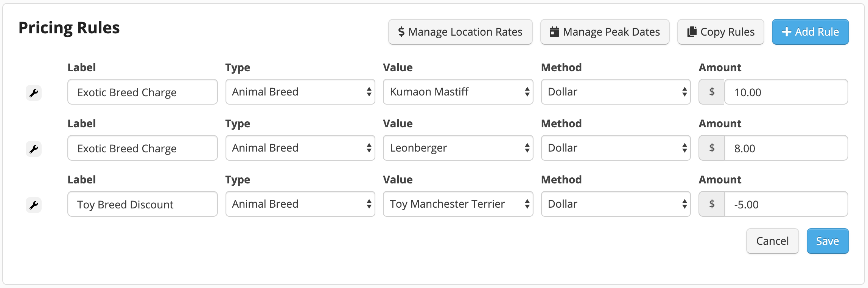
Task: Click the Exotic Breed Charge label field
Action: click(142, 92)
